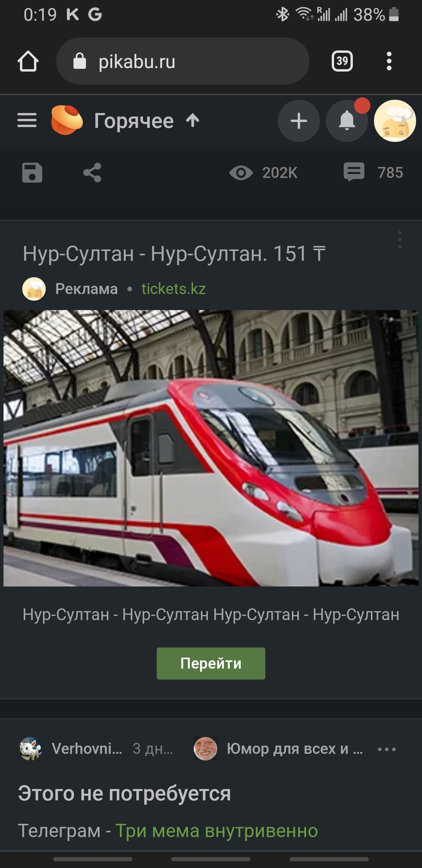
Task: Focus the pikabu.ru address bar
Action: [x=183, y=61]
